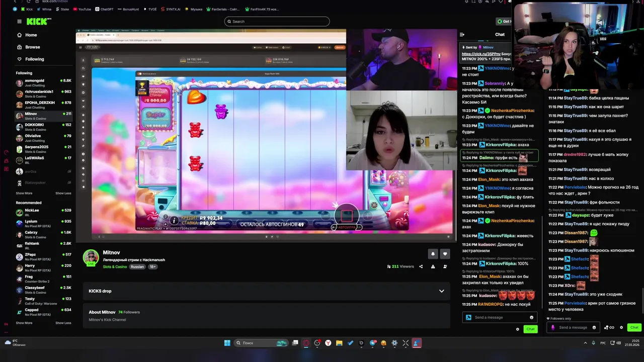Screen dimensions: 644x362
Task: Go to Home in sidebar
Action: [x=31, y=35]
